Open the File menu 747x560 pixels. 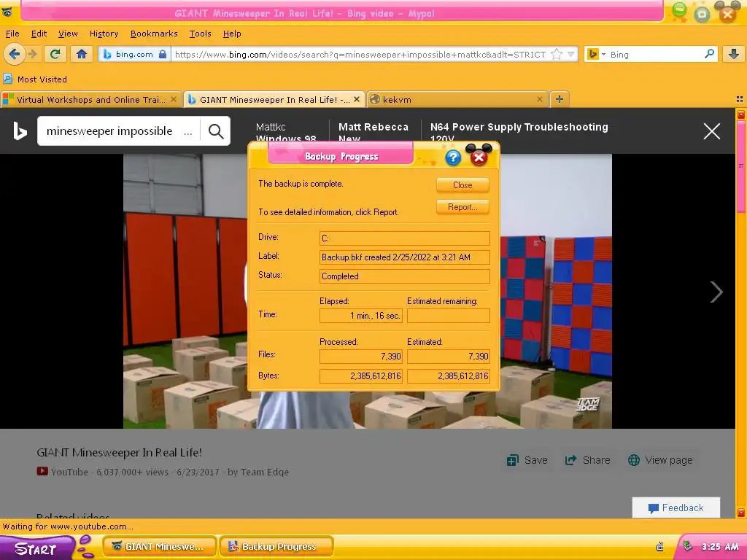pyautogui.click(x=12, y=34)
